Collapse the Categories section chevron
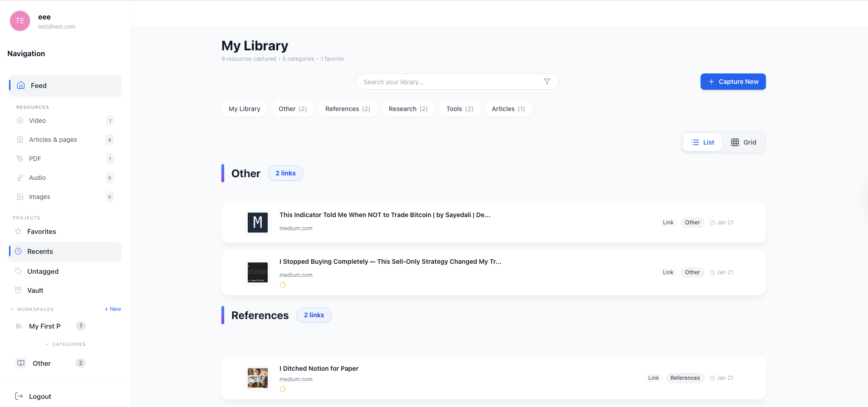 47,344
